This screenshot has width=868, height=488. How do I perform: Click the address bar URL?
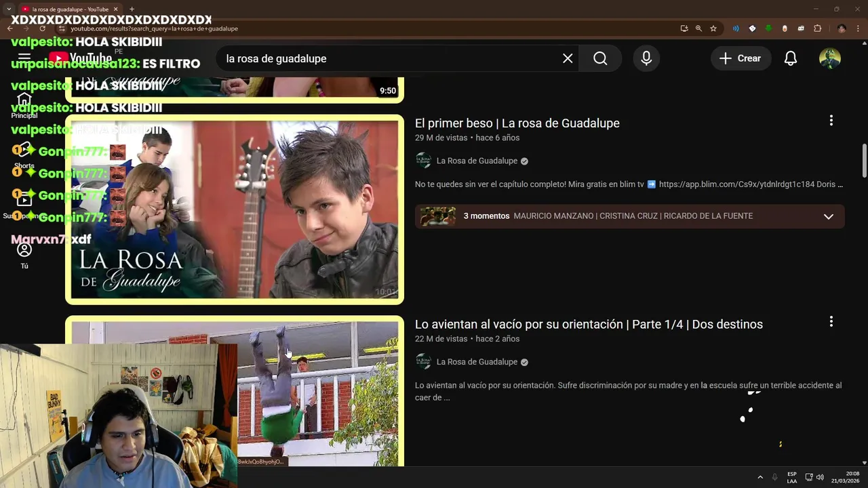click(x=155, y=28)
